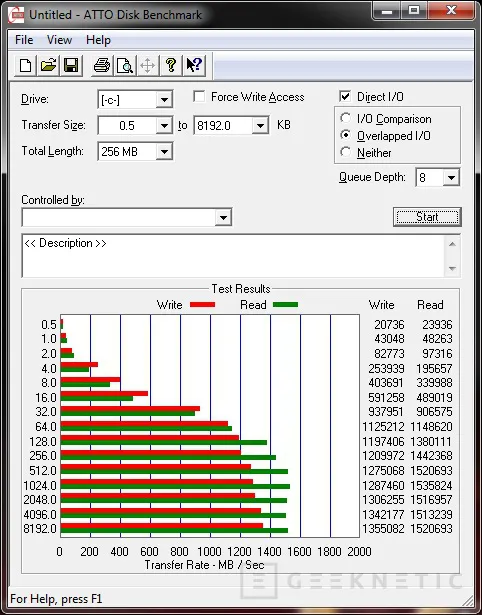Maximize the ATTO Disk Benchmark window
Image resolution: width=482 pixels, height=615 pixels.
414,11
